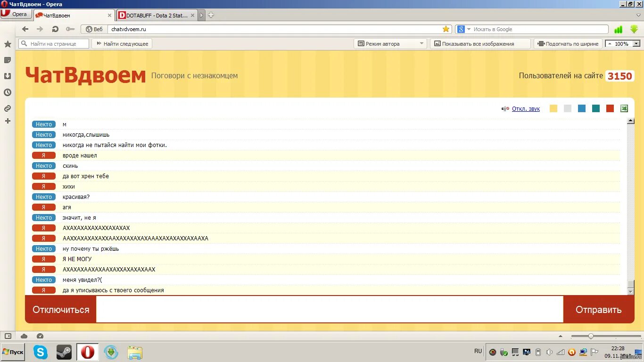
Task: Open the Пуск Start menu
Action: point(13,352)
